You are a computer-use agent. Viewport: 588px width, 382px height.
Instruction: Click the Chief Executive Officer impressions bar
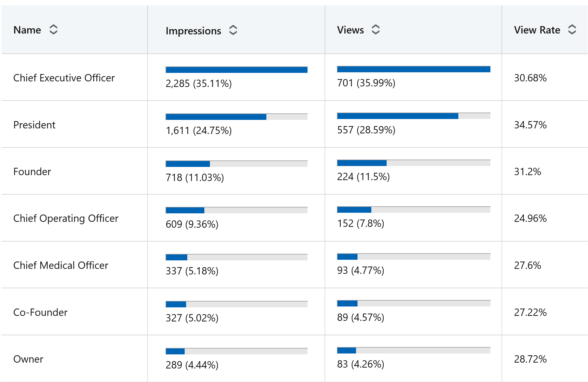[236, 70]
